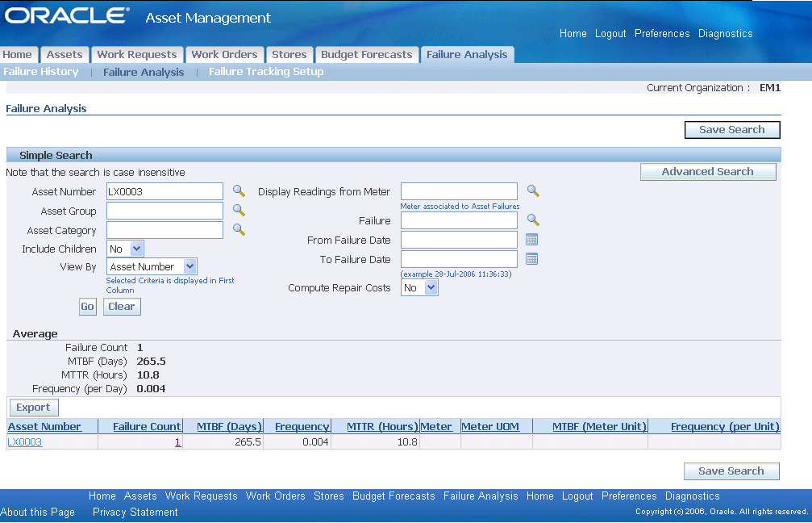Click footer Failure Analysis link

[481, 496]
